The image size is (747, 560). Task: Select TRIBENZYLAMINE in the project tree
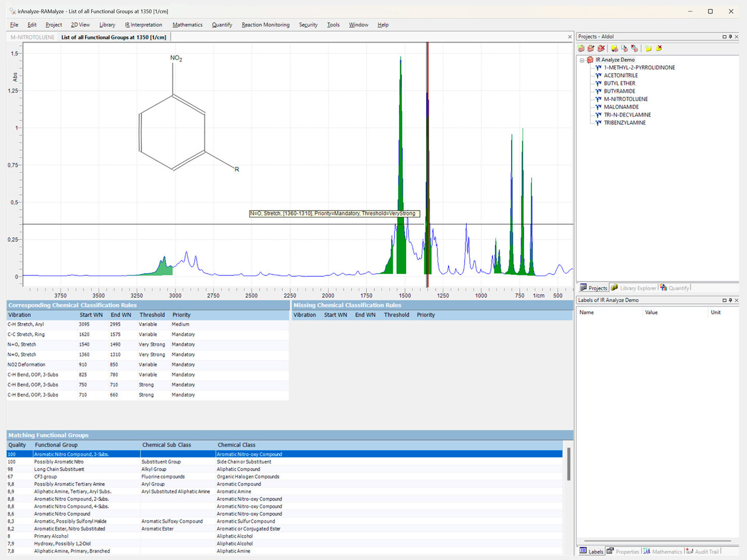pyautogui.click(x=625, y=123)
